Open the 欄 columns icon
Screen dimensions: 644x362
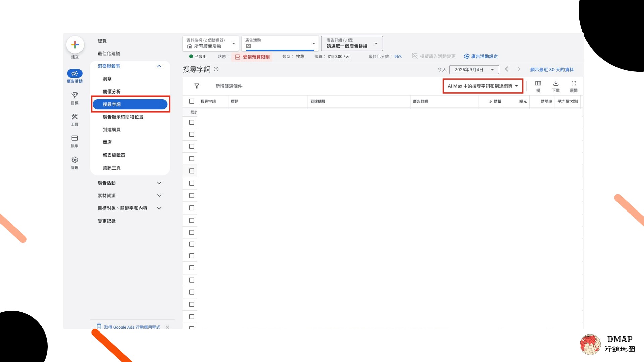pos(538,83)
